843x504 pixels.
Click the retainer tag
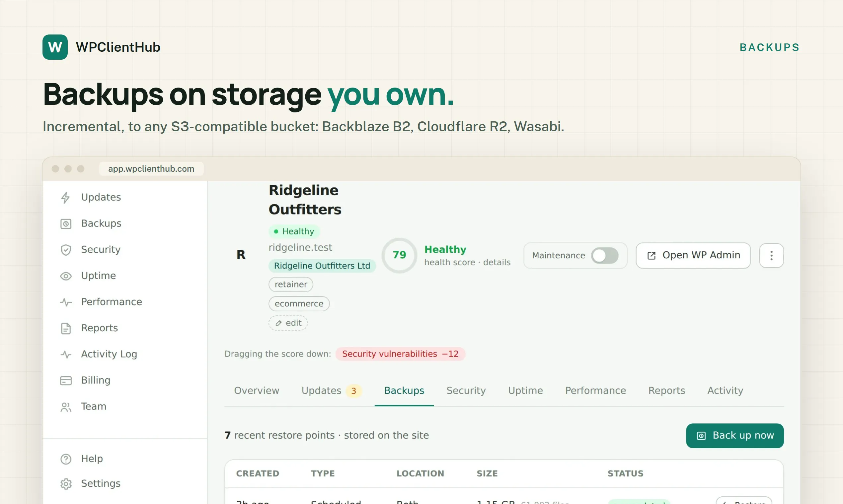tap(291, 284)
